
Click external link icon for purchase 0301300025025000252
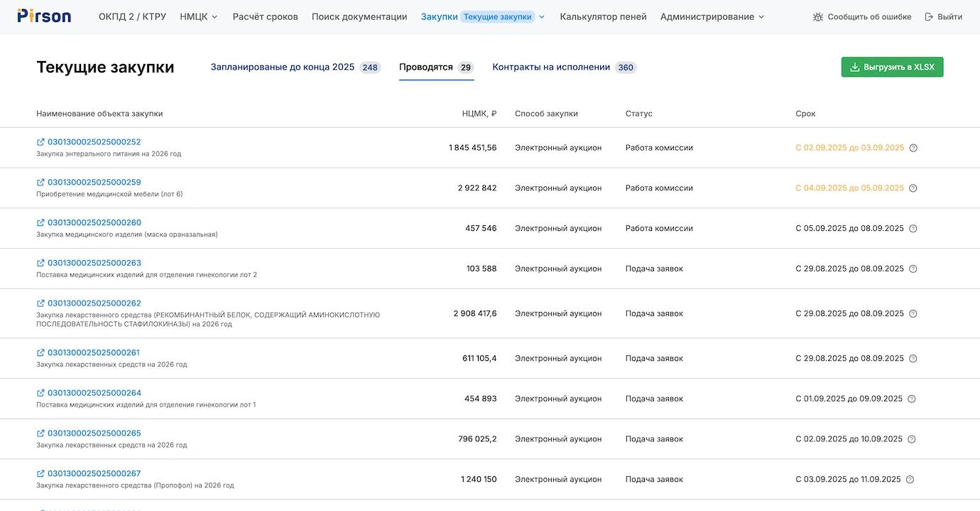[40, 142]
